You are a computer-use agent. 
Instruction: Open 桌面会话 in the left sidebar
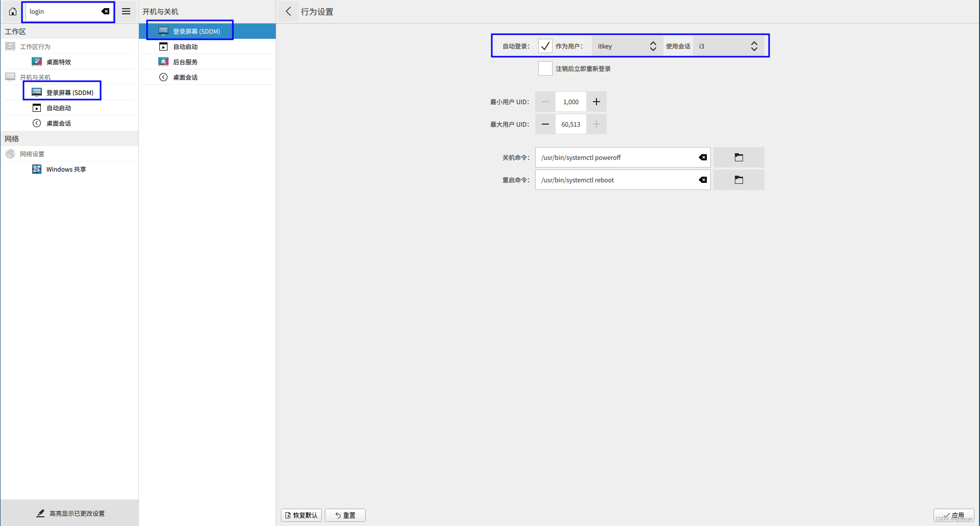tap(69, 123)
